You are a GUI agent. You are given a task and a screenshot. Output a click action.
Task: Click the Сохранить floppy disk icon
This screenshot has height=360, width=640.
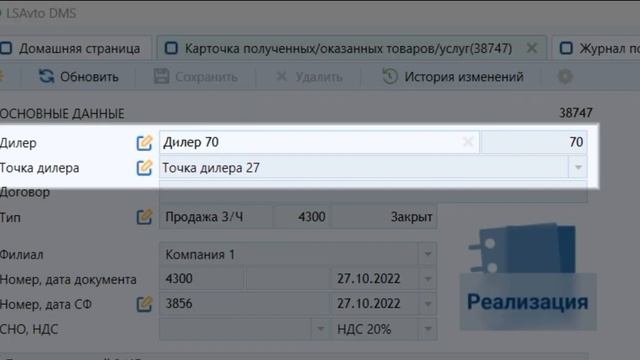point(161,76)
